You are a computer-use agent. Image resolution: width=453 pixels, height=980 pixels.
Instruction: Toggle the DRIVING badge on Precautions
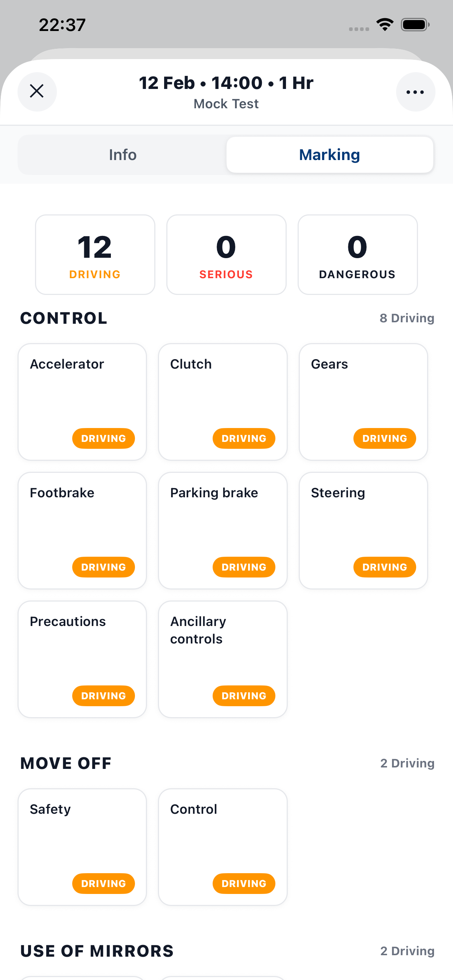tap(104, 696)
